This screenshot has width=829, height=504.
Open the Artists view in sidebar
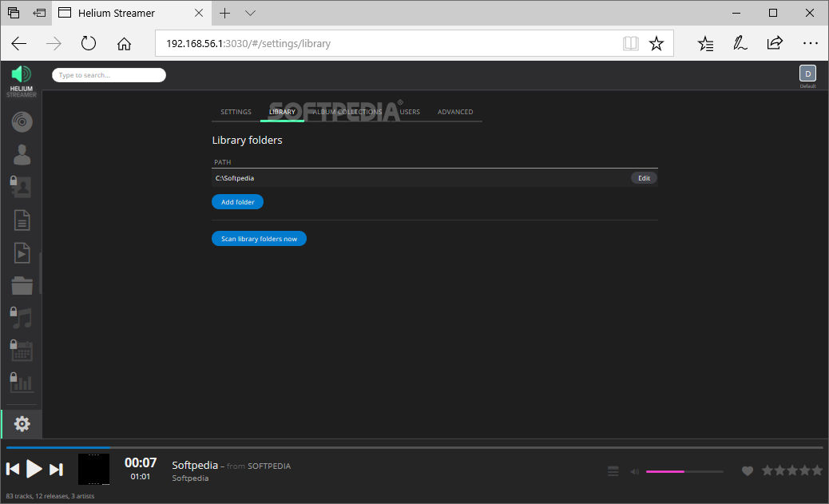click(x=22, y=155)
